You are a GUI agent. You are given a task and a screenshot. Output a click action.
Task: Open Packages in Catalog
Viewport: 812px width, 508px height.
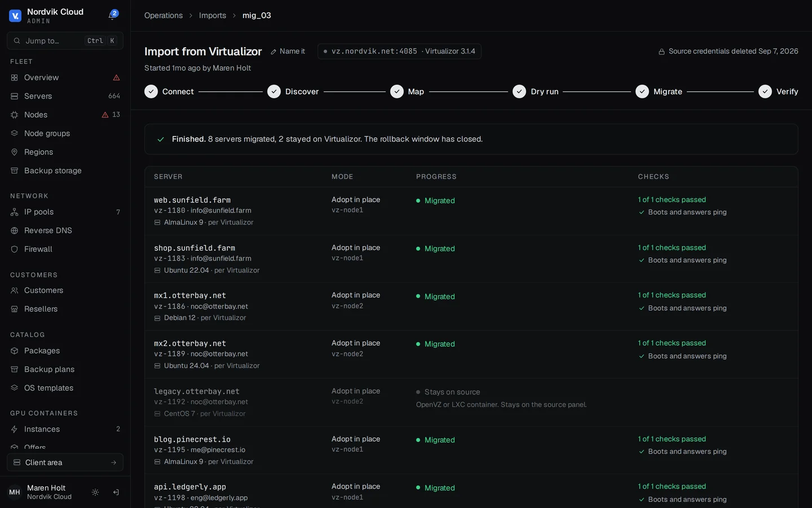[65, 351]
